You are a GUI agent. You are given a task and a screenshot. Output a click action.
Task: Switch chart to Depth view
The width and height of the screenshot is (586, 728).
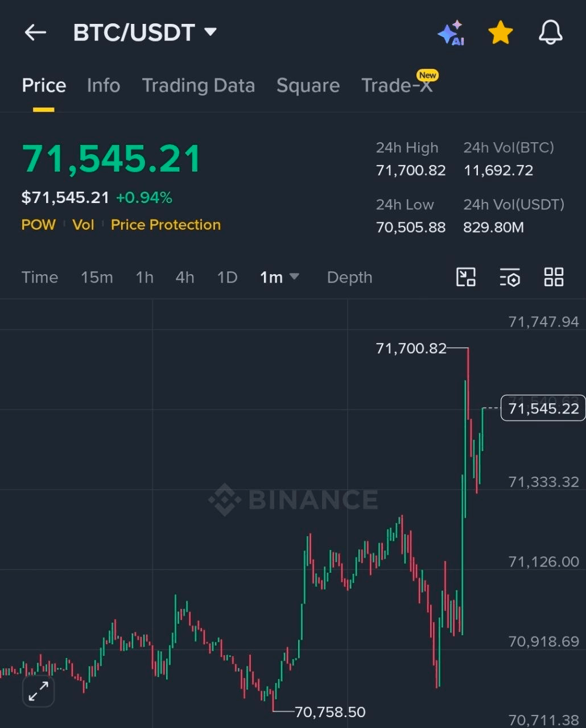[349, 278]
